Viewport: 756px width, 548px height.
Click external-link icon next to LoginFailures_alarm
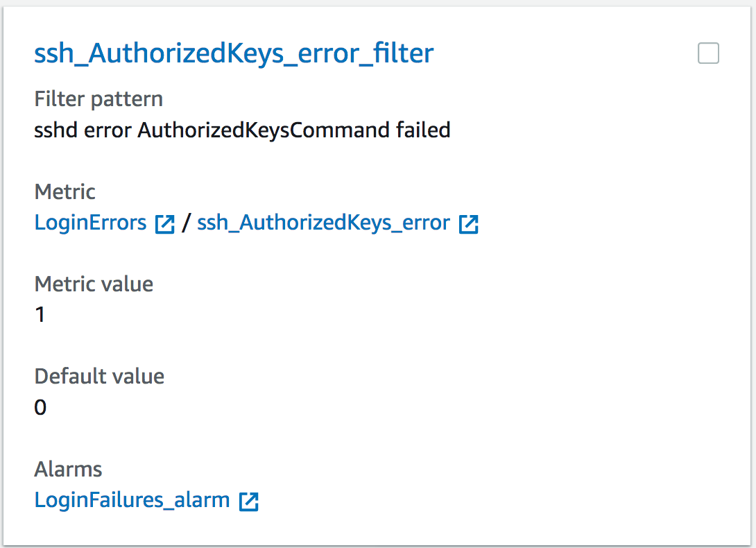[x=249, y=502]
